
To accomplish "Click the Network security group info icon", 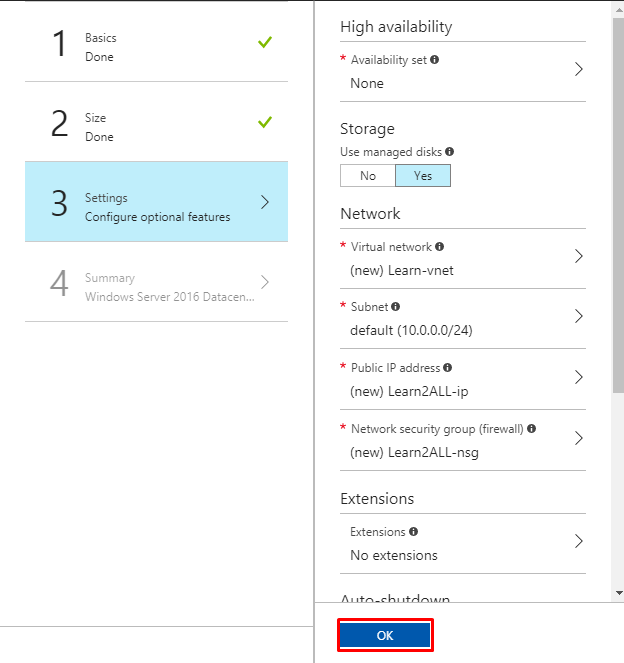I will pos(531,429).
